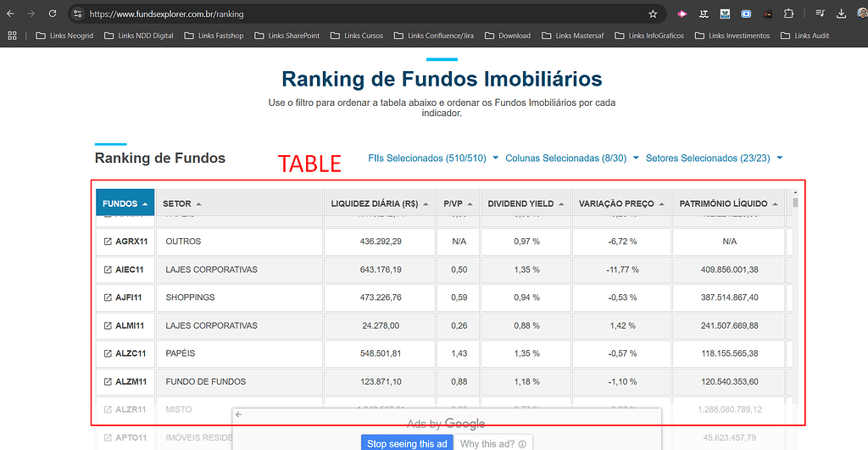Click the Stop seeing this ad button
This screenshot has height=450, width=868.
coord(407,443)
